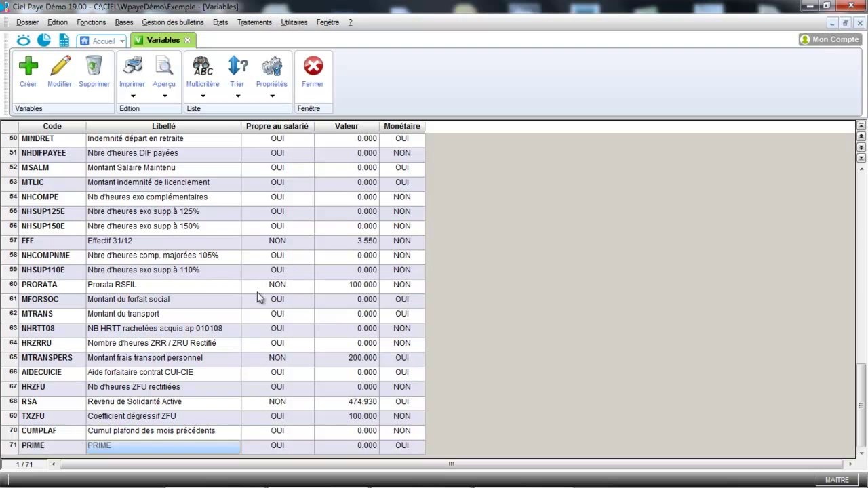The image size is (868, 488).
Task: Sort by the Propre au salarié header
Action: coord(277,126)
